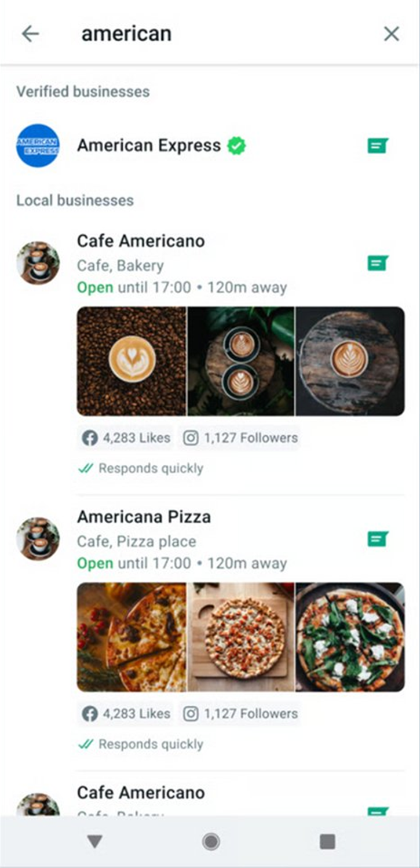Tap the American Express logo avatar
This screenshot has width=420, height=868.
[x=38, y=145]
